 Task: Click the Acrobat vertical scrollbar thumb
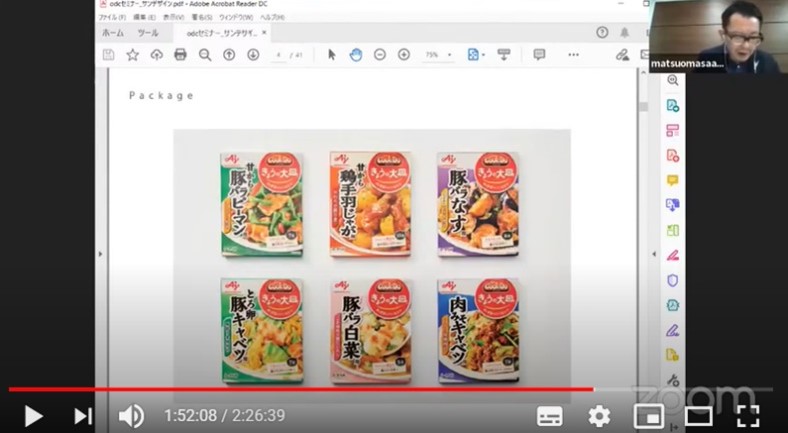coord(643,106)
